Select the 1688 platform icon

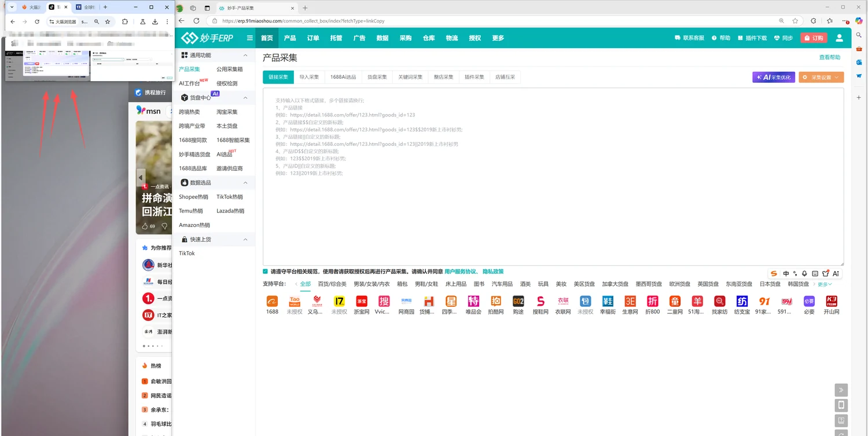pyautogui.click(x=272, y=301)
